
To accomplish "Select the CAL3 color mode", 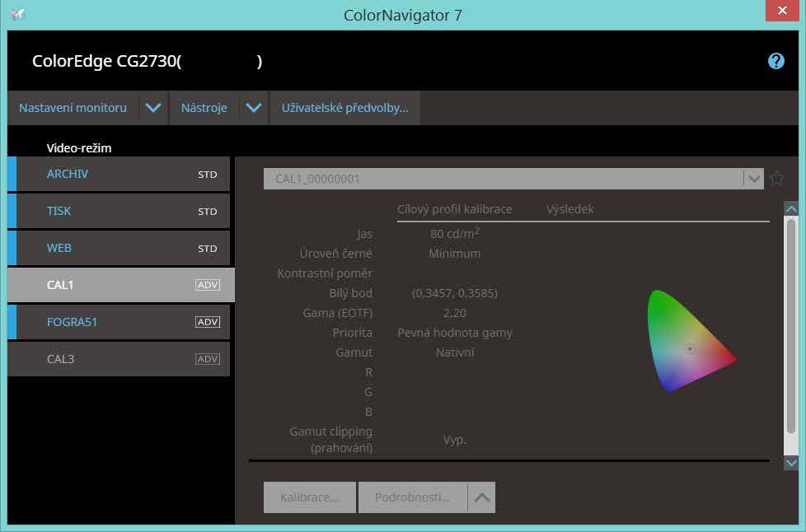I will 119,359.
